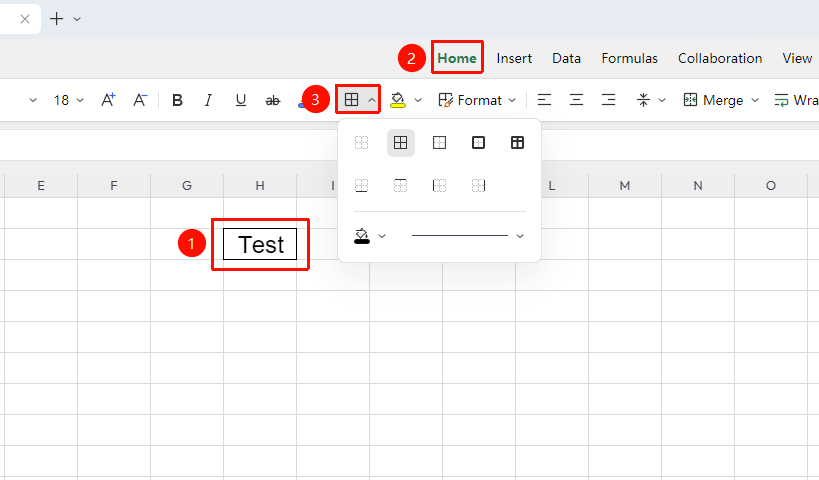The height and width of the screenshot is (480, 819).
Task: Click the Wrap text button
Action: [796, 100]
